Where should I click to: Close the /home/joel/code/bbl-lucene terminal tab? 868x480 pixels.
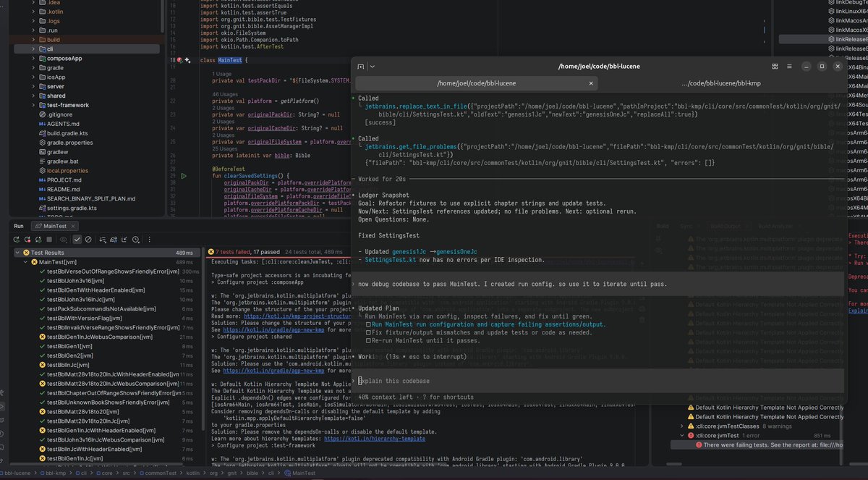[x=591, y=83]
